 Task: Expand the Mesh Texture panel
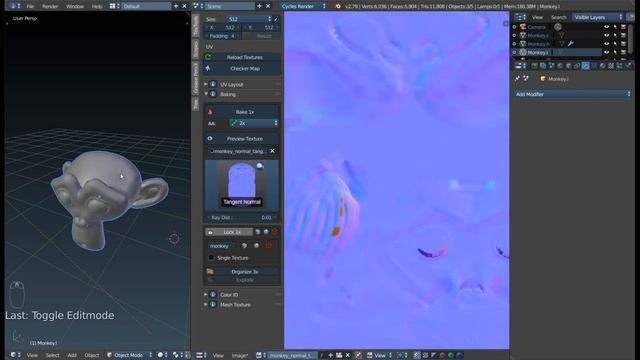(x=206, y=304)
